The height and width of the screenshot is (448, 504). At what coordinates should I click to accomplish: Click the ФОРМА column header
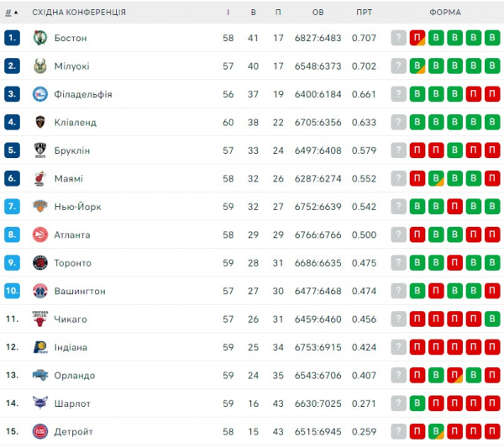[x=445, y=13]
